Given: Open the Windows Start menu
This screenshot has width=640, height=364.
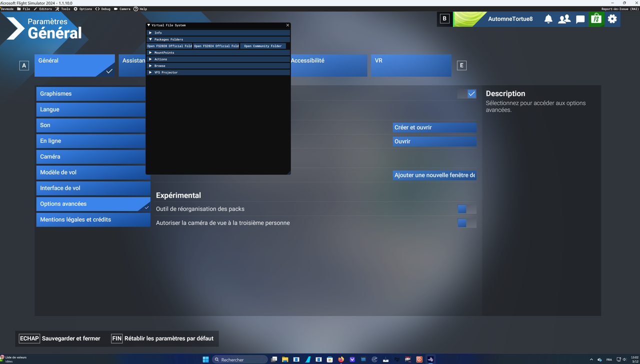Looking at the screenshot, I should tap(205, 359).
